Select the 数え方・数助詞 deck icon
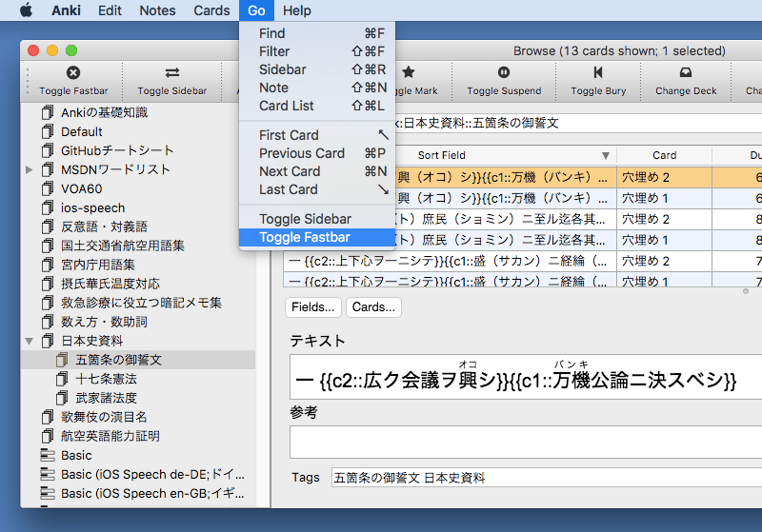762x532 pixels. coord(48,322)
